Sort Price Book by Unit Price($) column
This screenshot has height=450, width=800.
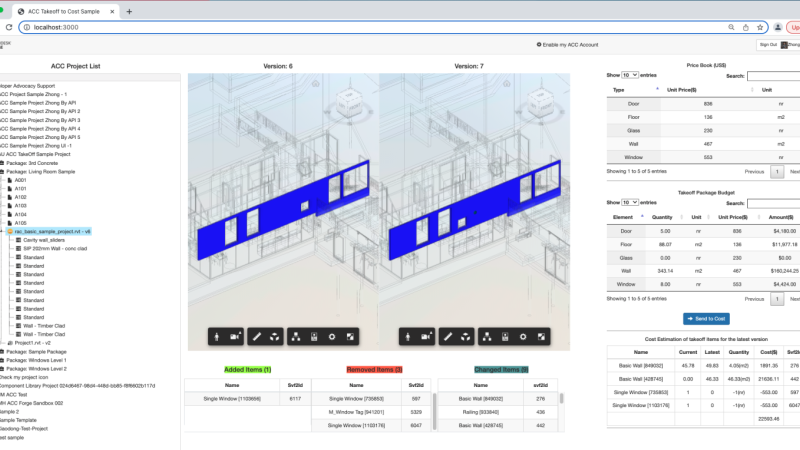(x=708, y=90)
